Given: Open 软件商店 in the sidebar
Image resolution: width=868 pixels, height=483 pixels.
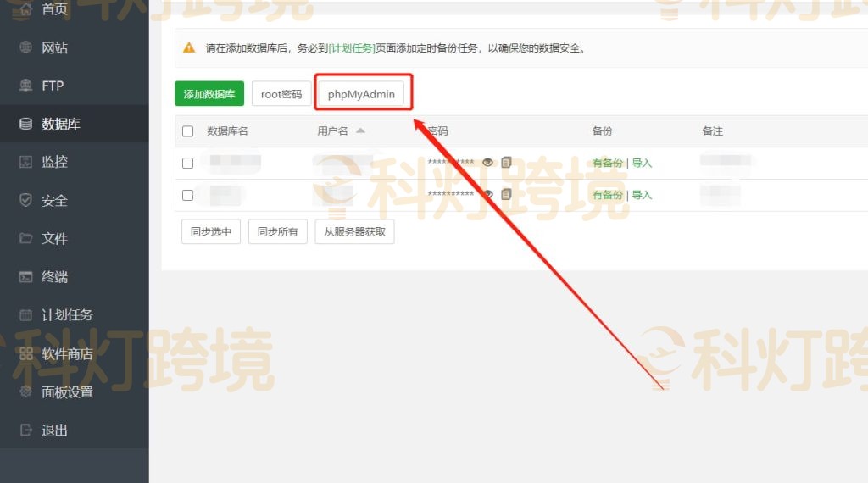Looking at the screenshot, I should 75,353.
